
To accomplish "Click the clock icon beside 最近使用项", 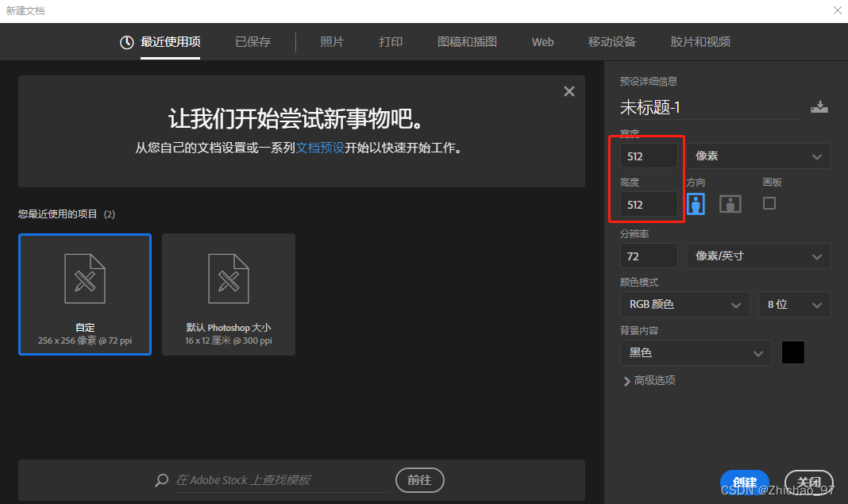I will pyautogui.click(x=126, y=42).
